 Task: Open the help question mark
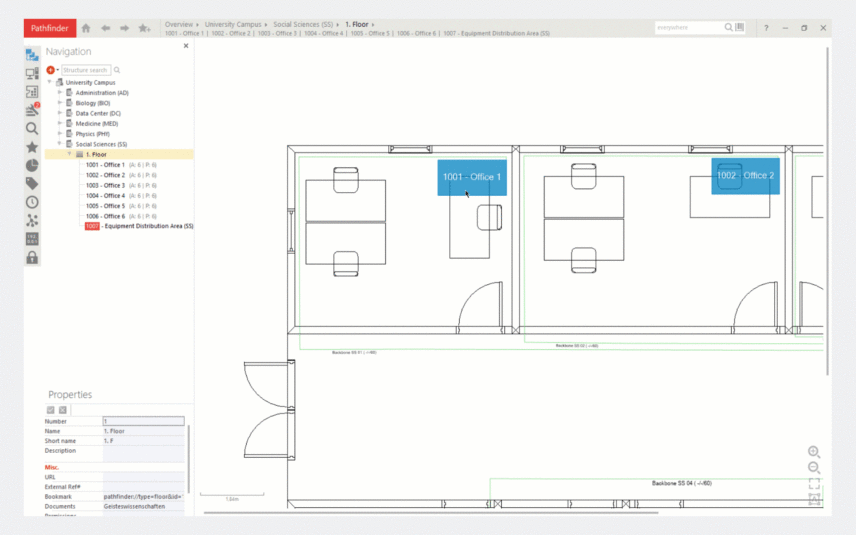[766, 28]
